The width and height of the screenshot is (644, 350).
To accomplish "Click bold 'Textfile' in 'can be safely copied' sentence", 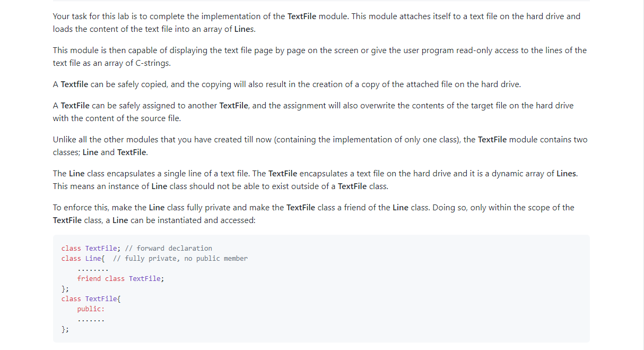I will click(75, 84).
